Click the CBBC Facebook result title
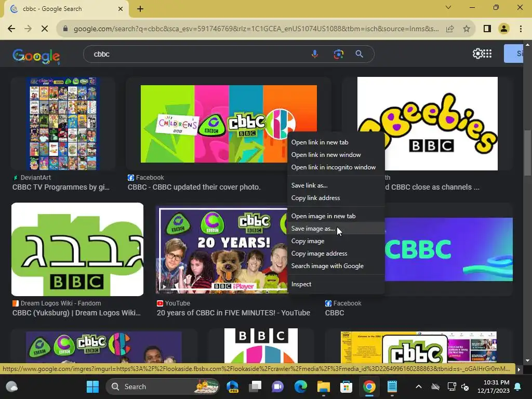The image size is (532, 399). [335, 313]
